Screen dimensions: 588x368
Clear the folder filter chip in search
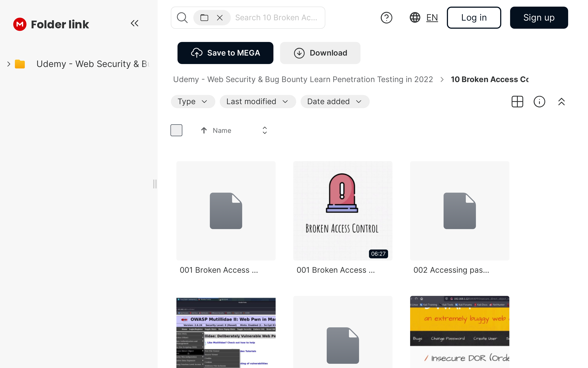click(220, 18)
